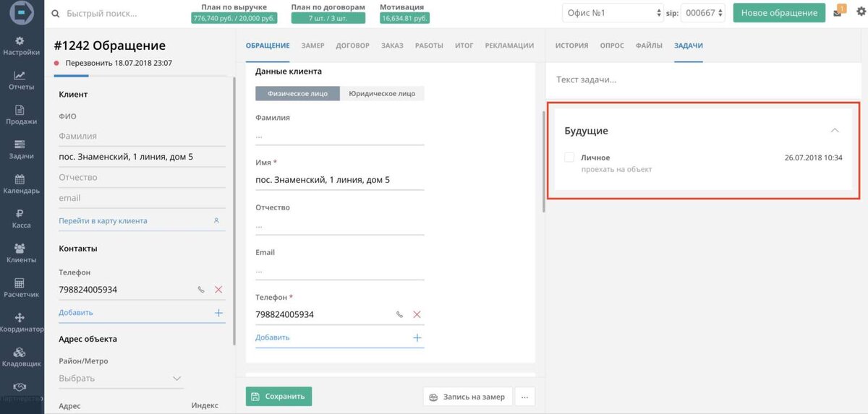The width and height of the screenshot is (868, 414).
Task: Click the Новое обращение button
Action: coord(779,13)
